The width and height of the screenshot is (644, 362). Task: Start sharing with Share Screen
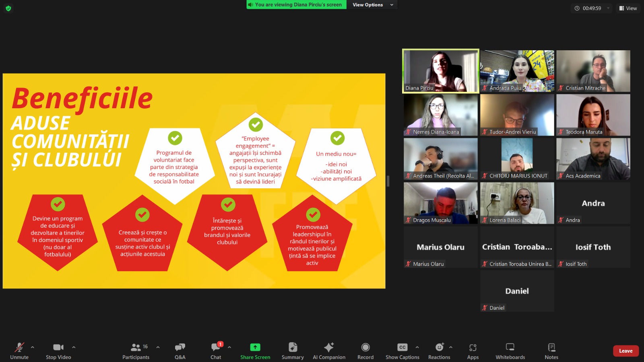pyautogui.click(x=255, y=350)
